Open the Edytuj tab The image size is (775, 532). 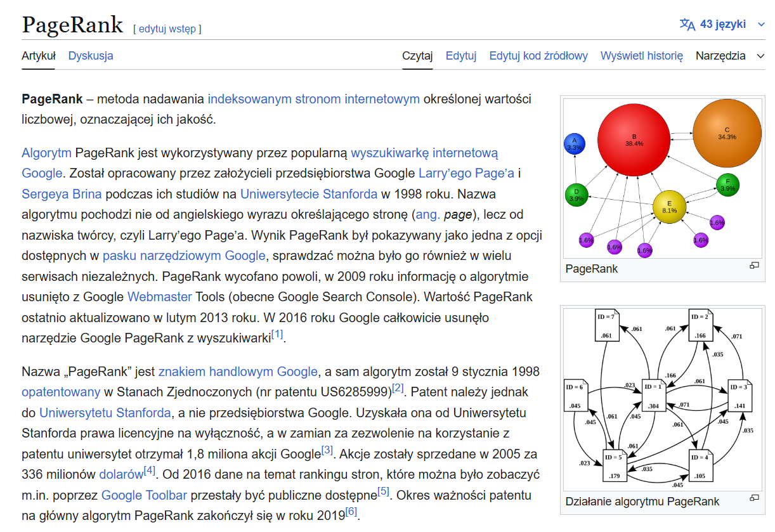point(461,56)
